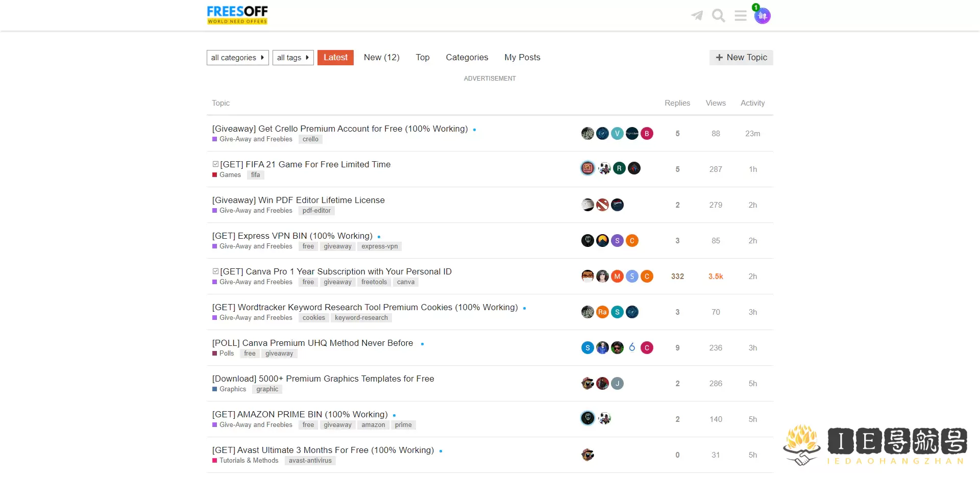Click the 'V' avatar in Crello giveaway row
The width and height of the screenshot is (980, 478).
(617, 134)
